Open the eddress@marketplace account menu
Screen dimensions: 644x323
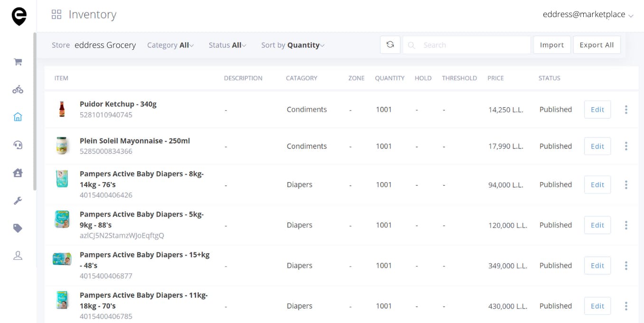588,15
